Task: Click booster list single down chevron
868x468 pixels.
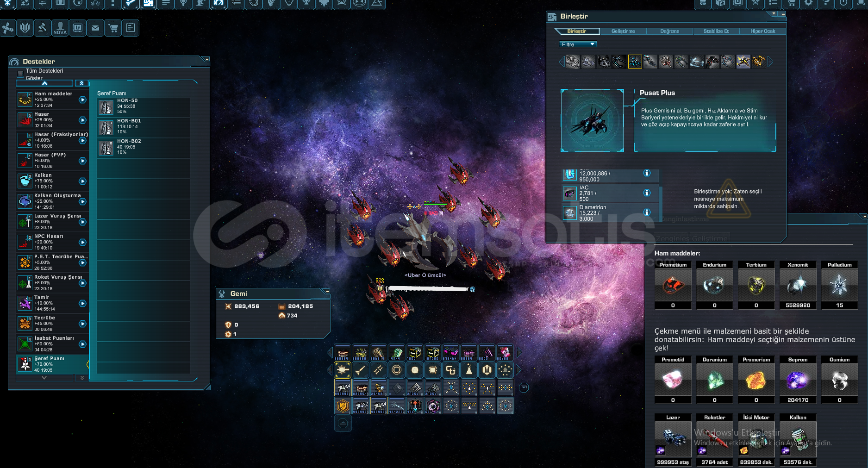Action: click(44, 378)
